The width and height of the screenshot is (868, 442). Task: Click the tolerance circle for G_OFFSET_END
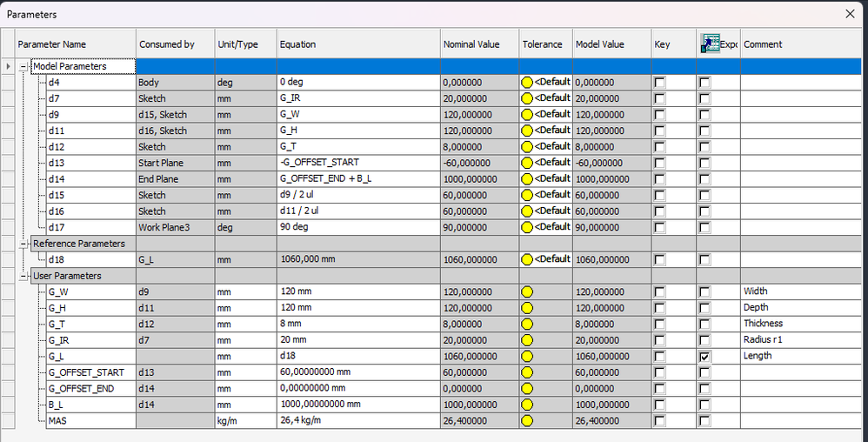click(527, 388)
